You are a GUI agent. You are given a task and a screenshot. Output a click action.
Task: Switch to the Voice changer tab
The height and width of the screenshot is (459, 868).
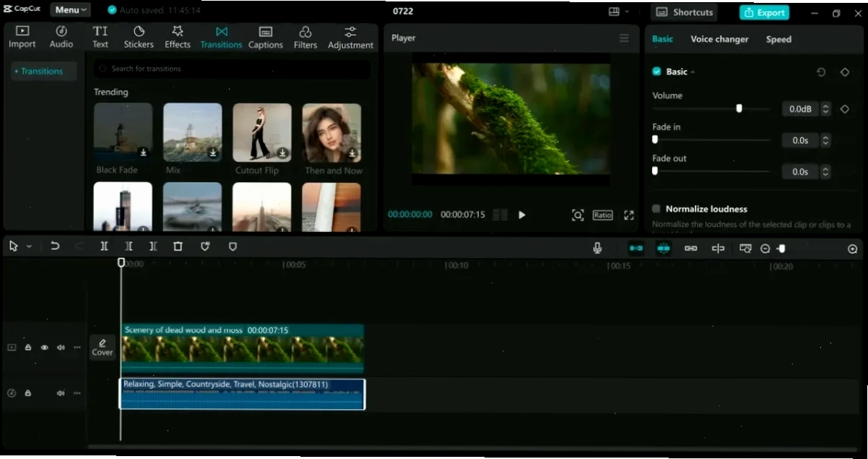click(x=719, y=39)
